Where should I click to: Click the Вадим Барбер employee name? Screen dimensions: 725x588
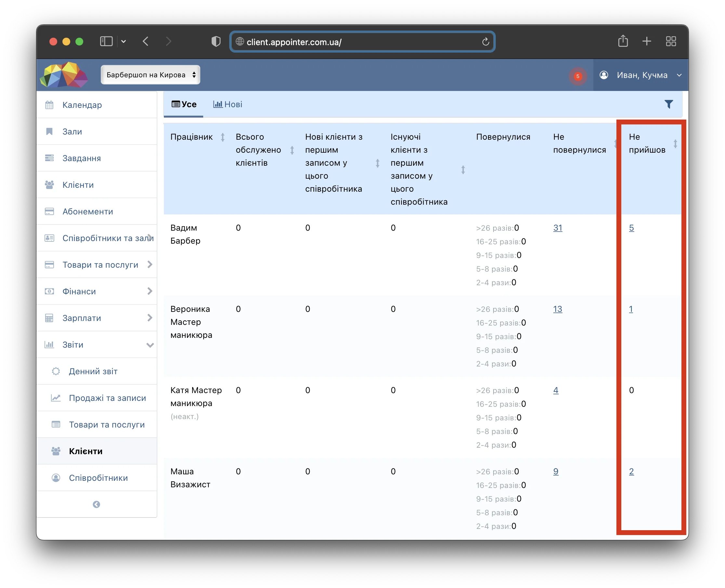click(x=185, y=234)
